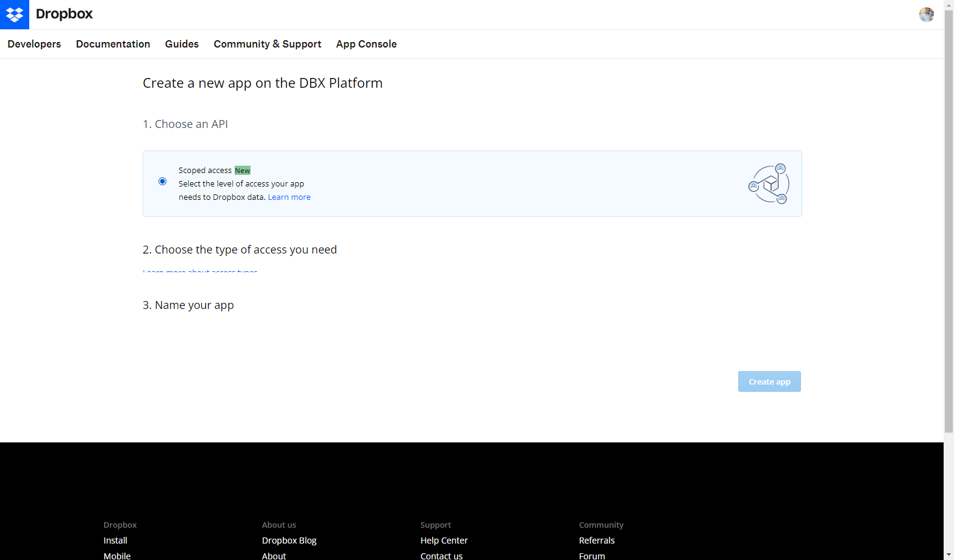Click the '1. Choose an API' heading
Screen dimensions: 954x560
click(x=185, y=124)
